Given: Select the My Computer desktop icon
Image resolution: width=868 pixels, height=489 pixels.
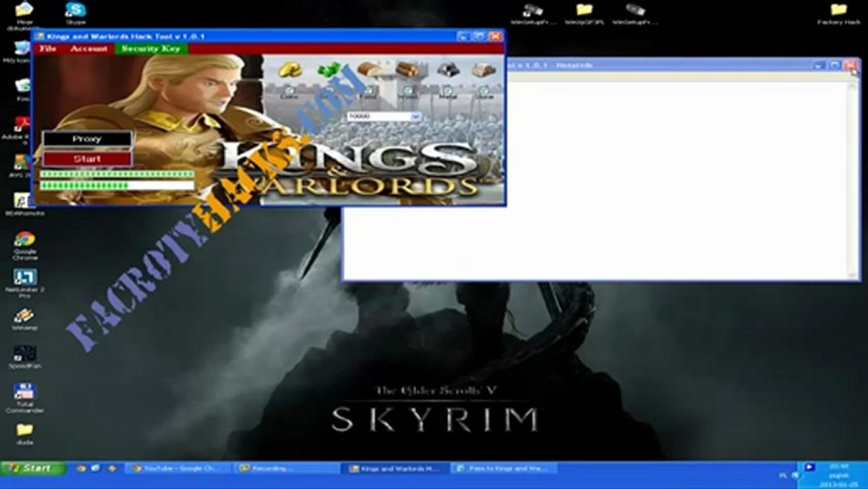Looking at the screenshot, I should tap(22, 52).
